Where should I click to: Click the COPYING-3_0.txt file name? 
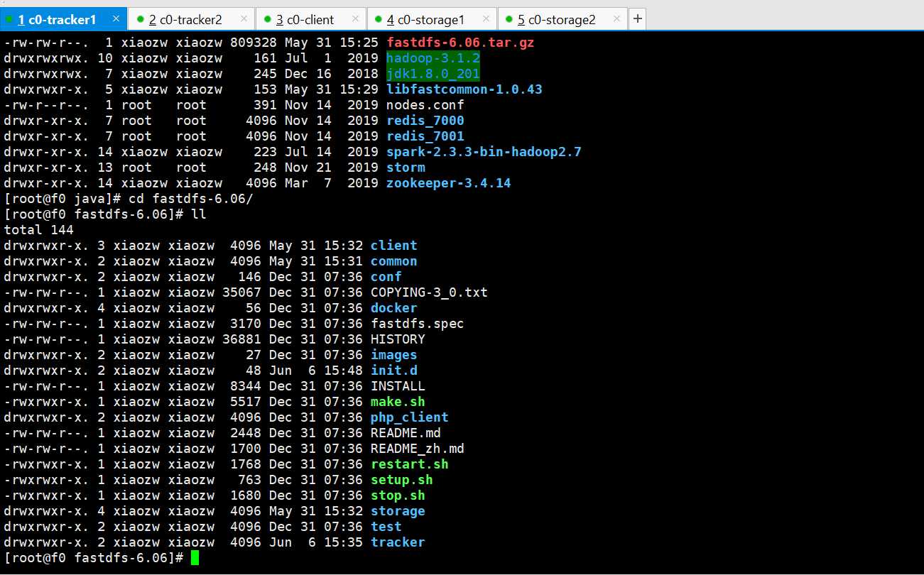coord(429,292)
